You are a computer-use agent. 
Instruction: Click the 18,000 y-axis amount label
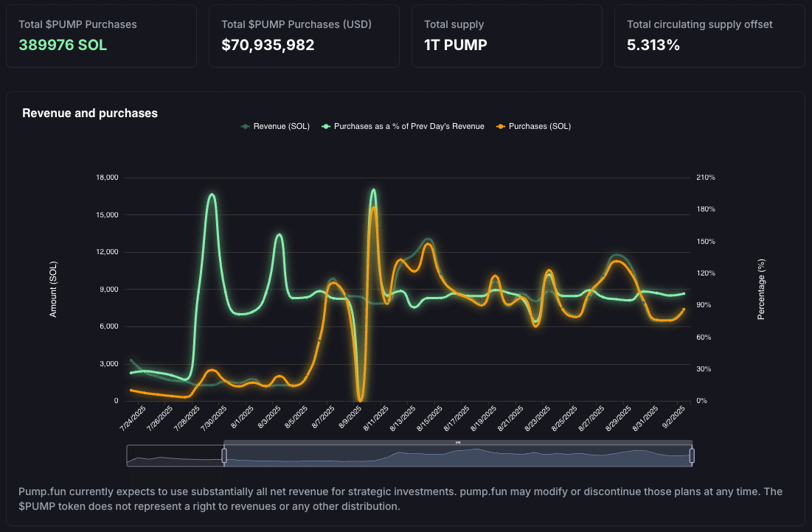(107, 178)
